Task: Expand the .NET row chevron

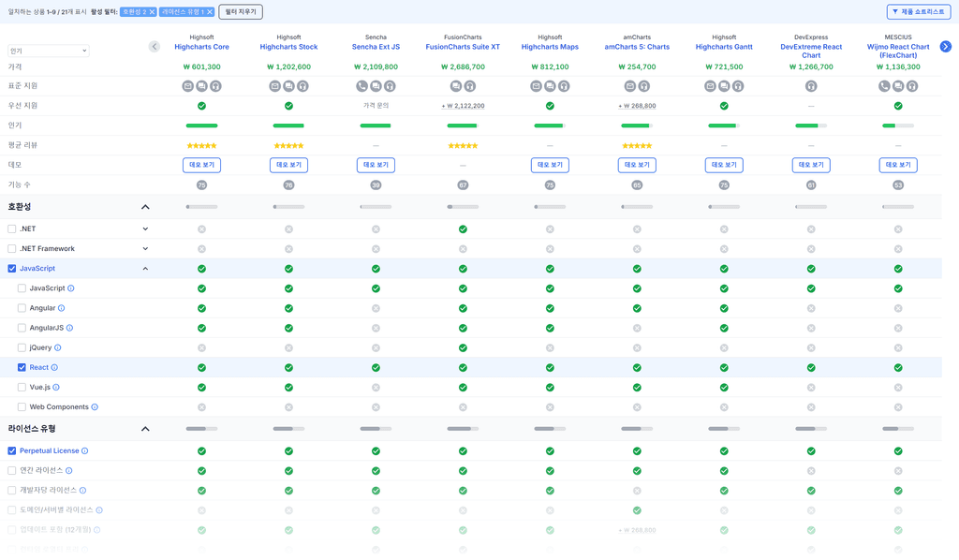Action: [x=145, y=229]
